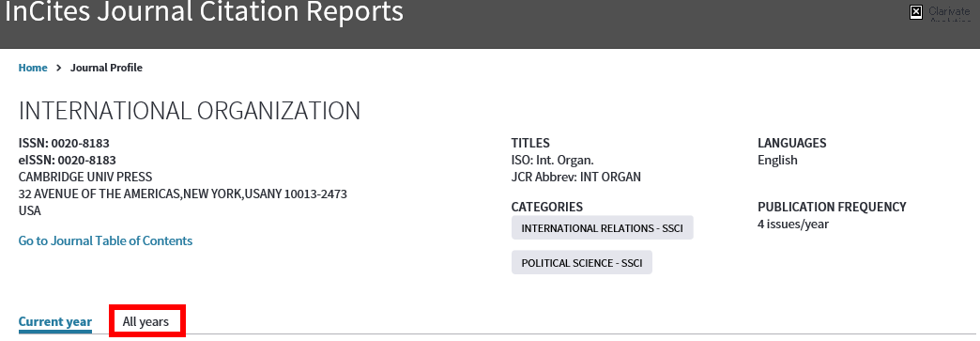
Task: Click the InCites Journal Citation Reports header
Action: tap(204, 12)
